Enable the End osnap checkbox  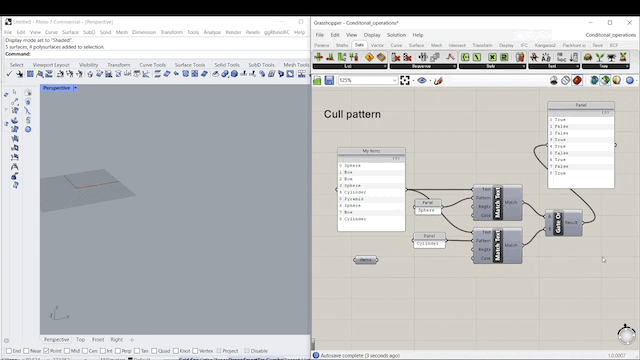point(9,351)
